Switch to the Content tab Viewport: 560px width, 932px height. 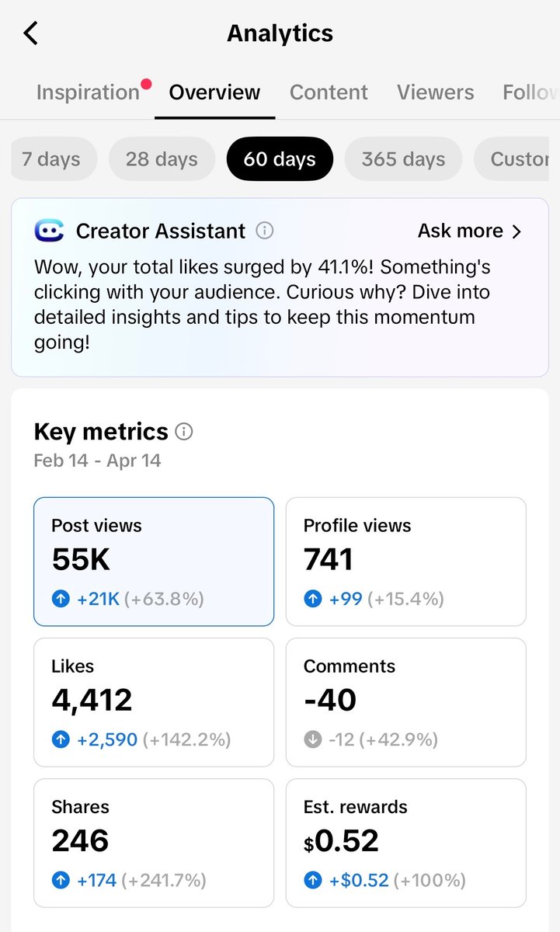[x=329, y=92]
